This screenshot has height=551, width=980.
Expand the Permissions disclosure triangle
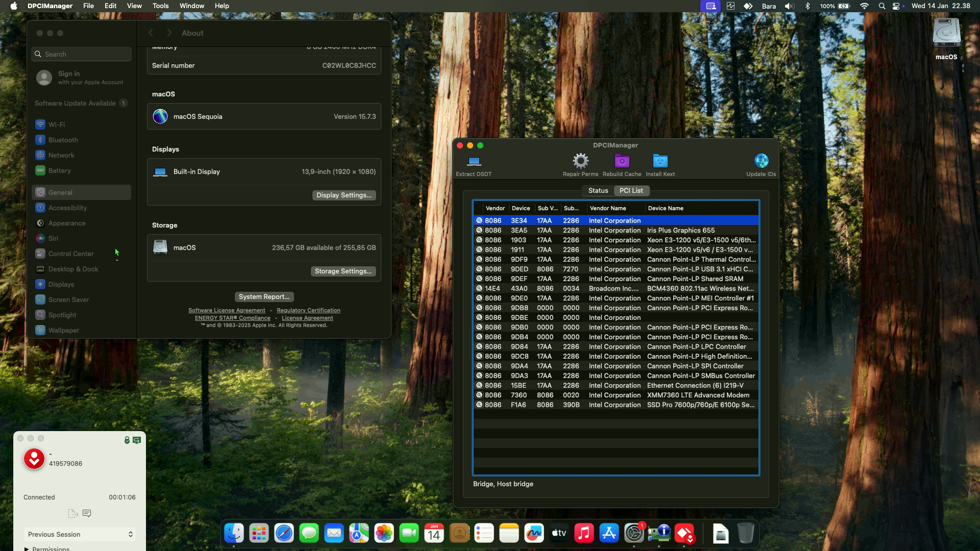[x=27, y=549]
